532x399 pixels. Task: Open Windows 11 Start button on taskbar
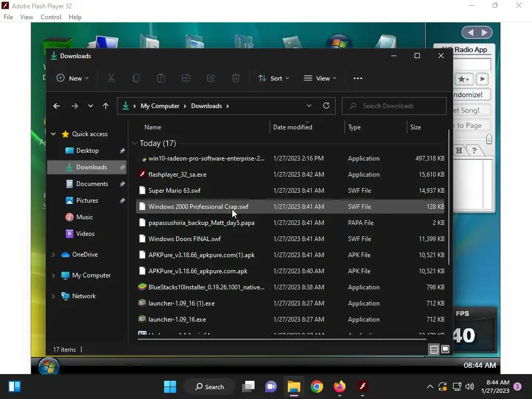pyautogui.click(x=170, y=387)
